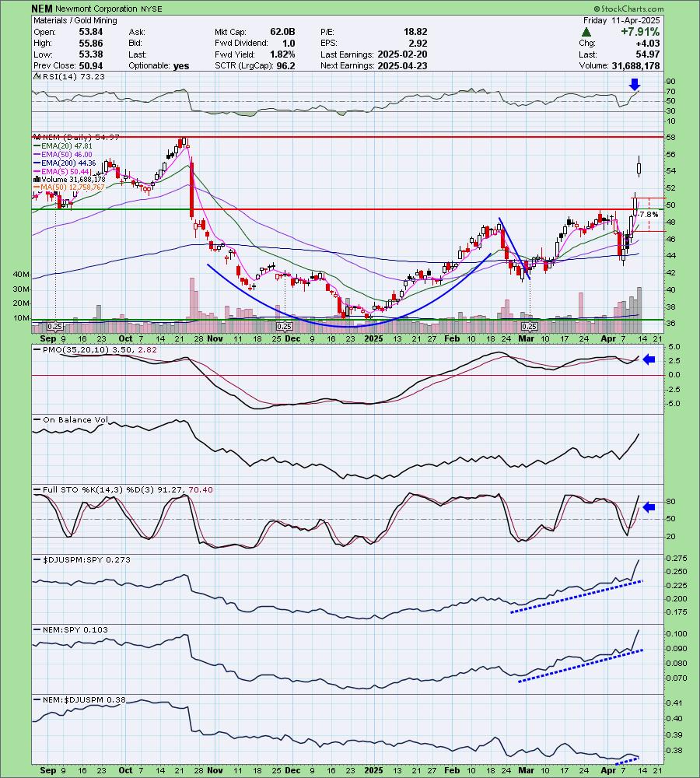Viewport: 700px width, 778px height.
Task: Click the latest gap-up candlestick near 55
Action: pos(639,166)
